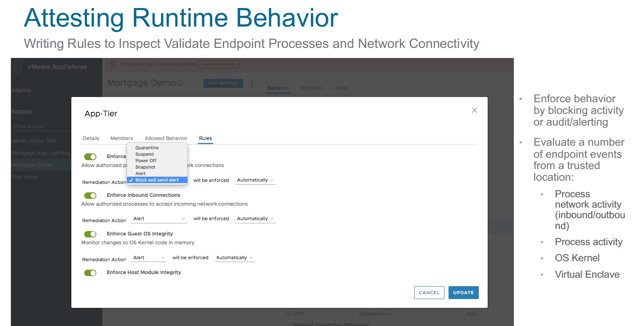Click the uncleared alarms warning icon
The width and height of the screenshot is (644, 326).
(x=114, y=64)
